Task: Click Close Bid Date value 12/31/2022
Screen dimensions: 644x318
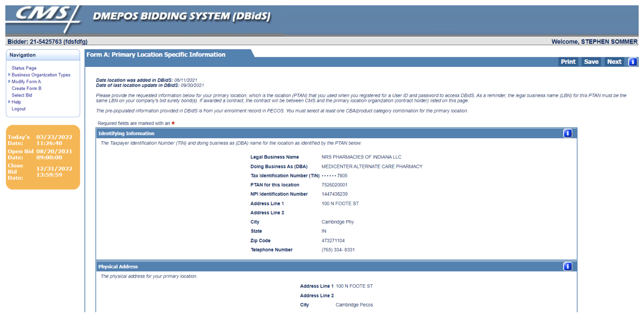Action: click(54, 169)
